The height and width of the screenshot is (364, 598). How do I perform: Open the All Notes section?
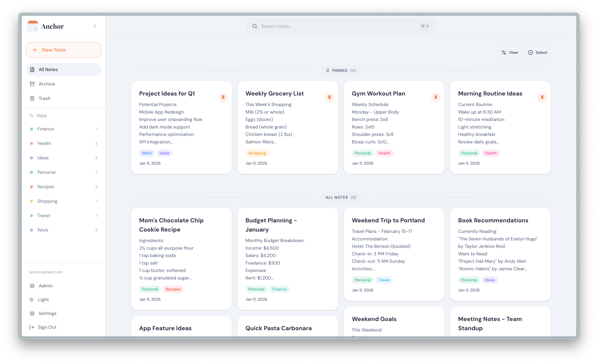pos(63,69)
